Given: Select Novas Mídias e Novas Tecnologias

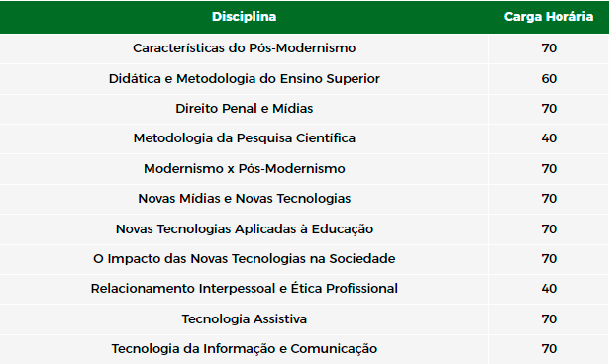Looking at the screenshot, I should [x=244, y=199].
